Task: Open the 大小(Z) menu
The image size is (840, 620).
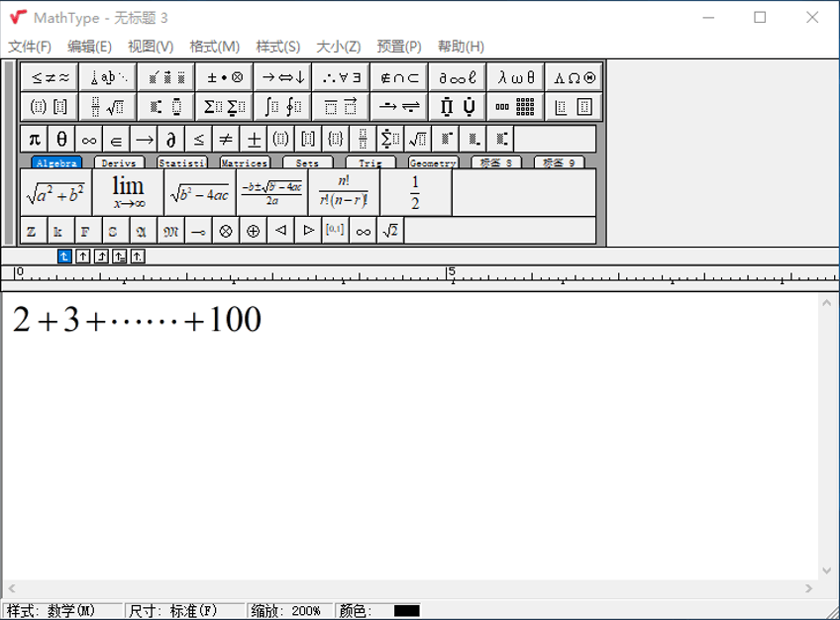Action: [339, 47]
